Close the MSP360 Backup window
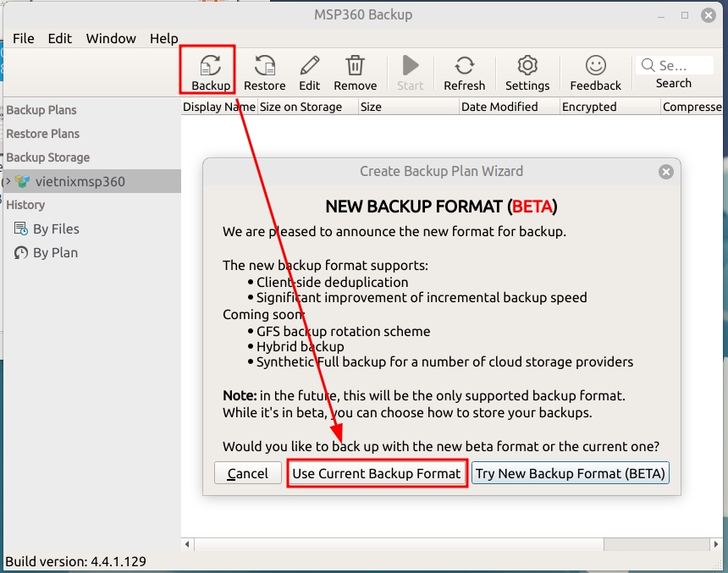This screenshot has height=573, width=728. coord(709,15)
